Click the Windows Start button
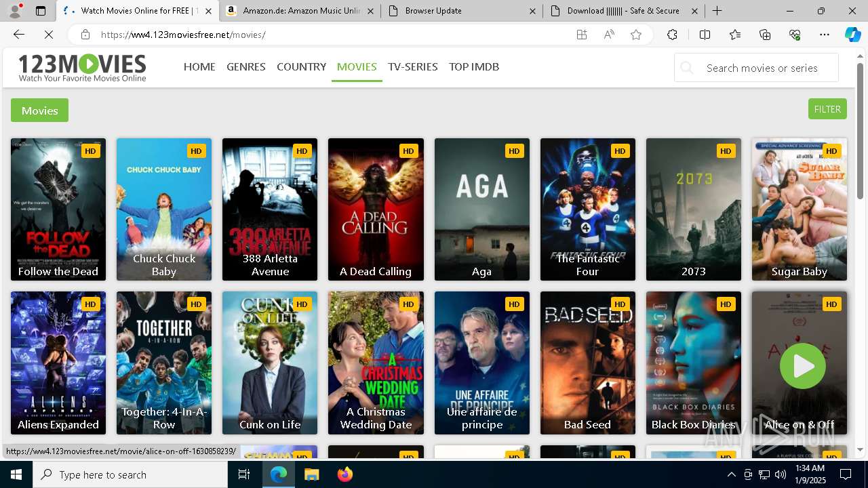This screenshot has height=488, width=868. point(16,474)
